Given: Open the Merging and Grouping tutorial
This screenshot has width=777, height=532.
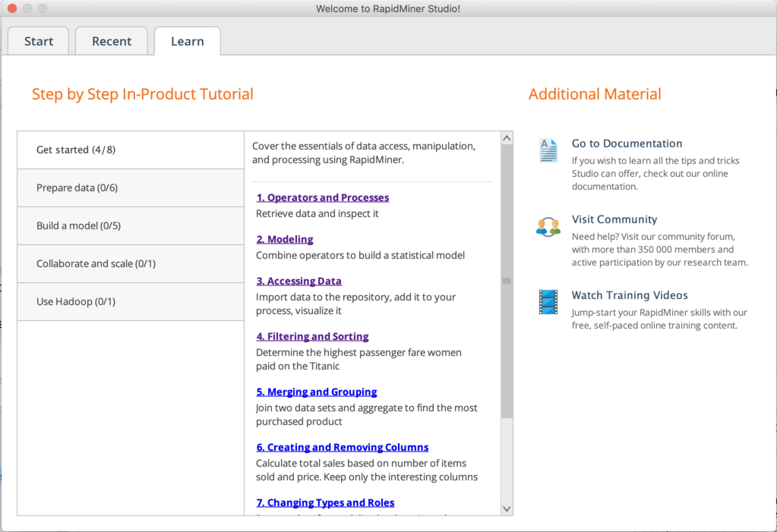Looking at the screenshot, I should (317, 392).
